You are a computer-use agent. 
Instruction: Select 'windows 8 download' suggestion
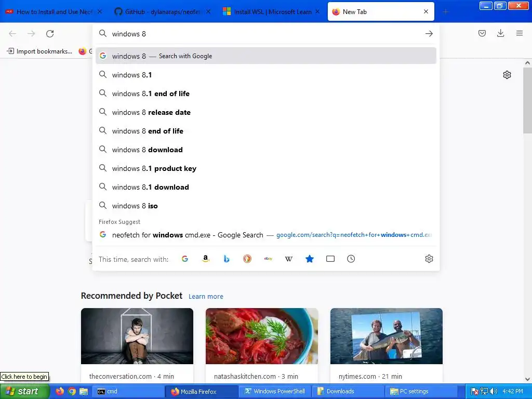point(265,150)
